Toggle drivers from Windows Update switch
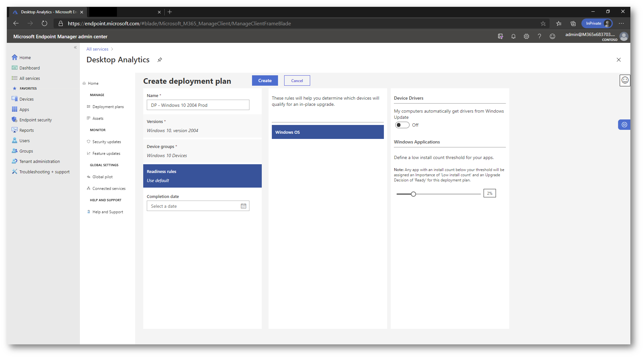 point(402,125)
